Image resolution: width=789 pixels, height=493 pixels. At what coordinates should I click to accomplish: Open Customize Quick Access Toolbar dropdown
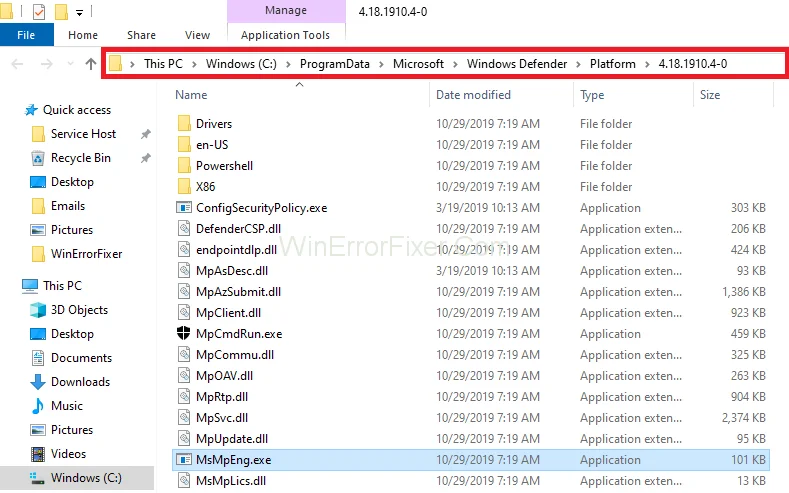(81, 12)
